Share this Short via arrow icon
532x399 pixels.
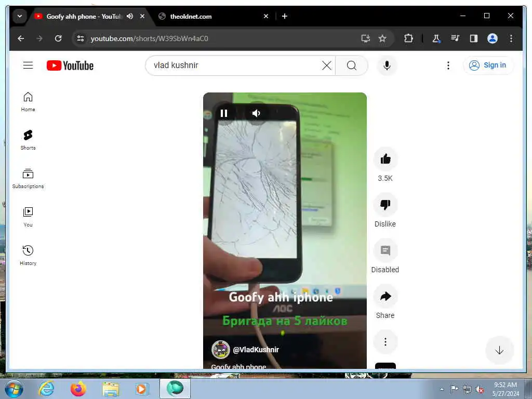pos(385,296)
